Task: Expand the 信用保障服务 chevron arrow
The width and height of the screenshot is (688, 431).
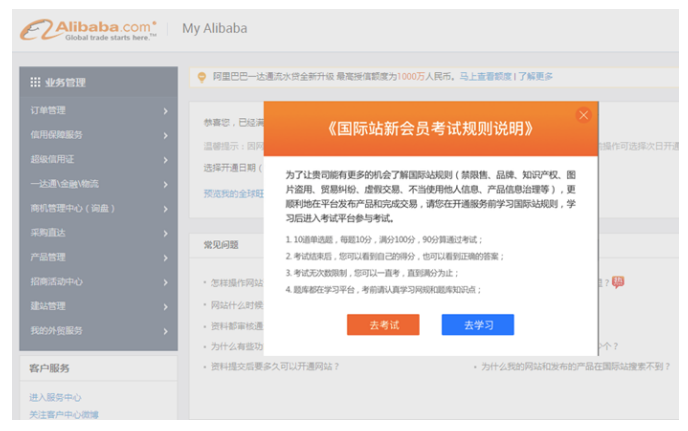Action: [165, 136]
